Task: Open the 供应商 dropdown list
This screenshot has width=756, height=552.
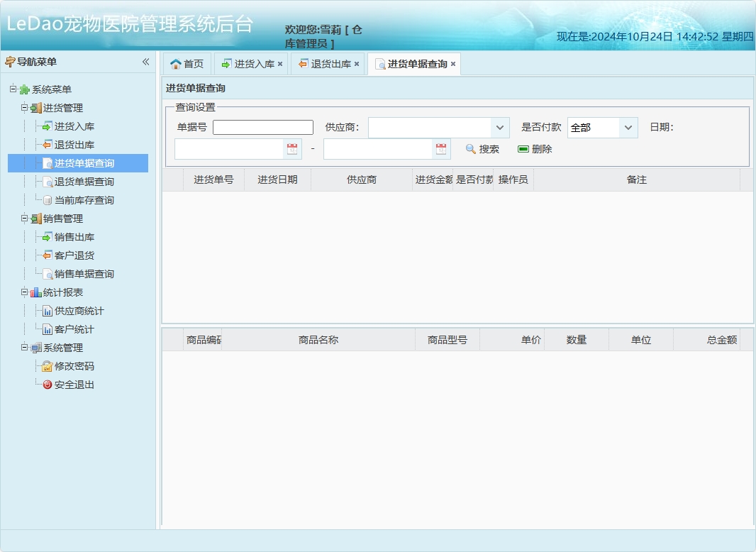Action: click(501, 127)
